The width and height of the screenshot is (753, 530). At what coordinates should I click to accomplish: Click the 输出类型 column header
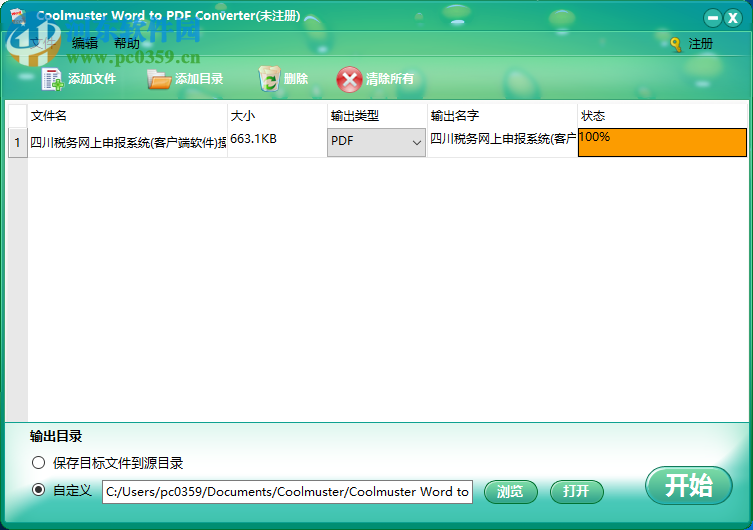click(x=377, y=116)
